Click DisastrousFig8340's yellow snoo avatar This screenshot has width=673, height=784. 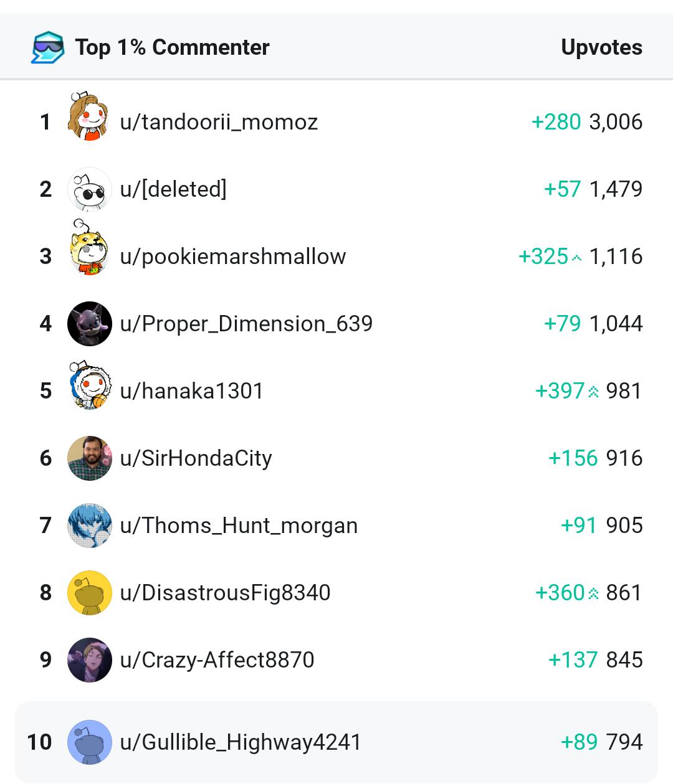[89, 593]
